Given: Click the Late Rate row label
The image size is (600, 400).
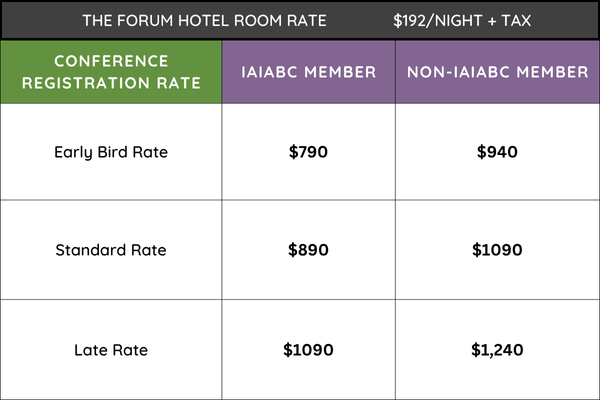Looking at the screenshot, I should point(111,350).
